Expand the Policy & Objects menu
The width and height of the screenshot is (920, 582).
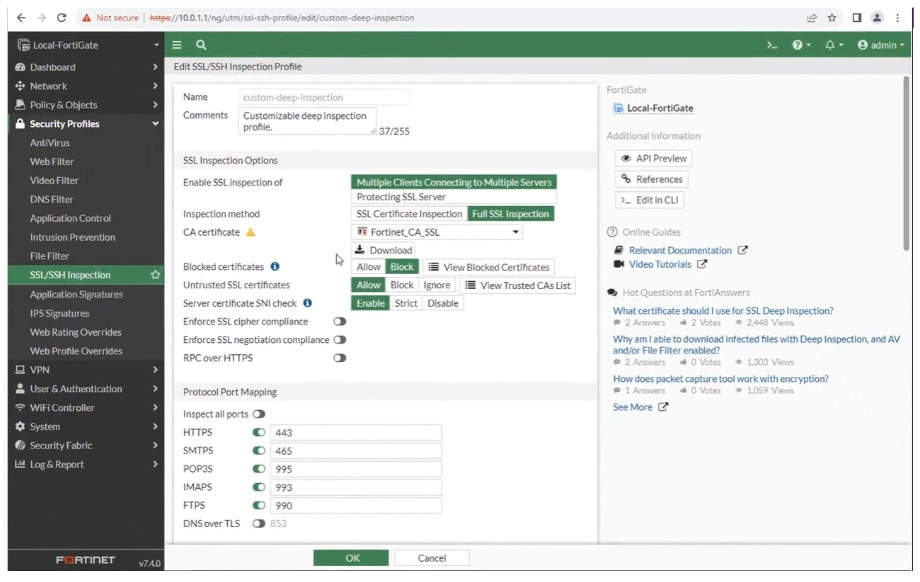point(86,104)
